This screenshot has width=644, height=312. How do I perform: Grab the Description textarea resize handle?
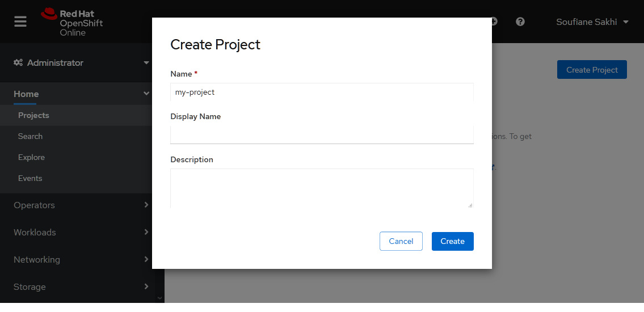[x=470, y=205]
